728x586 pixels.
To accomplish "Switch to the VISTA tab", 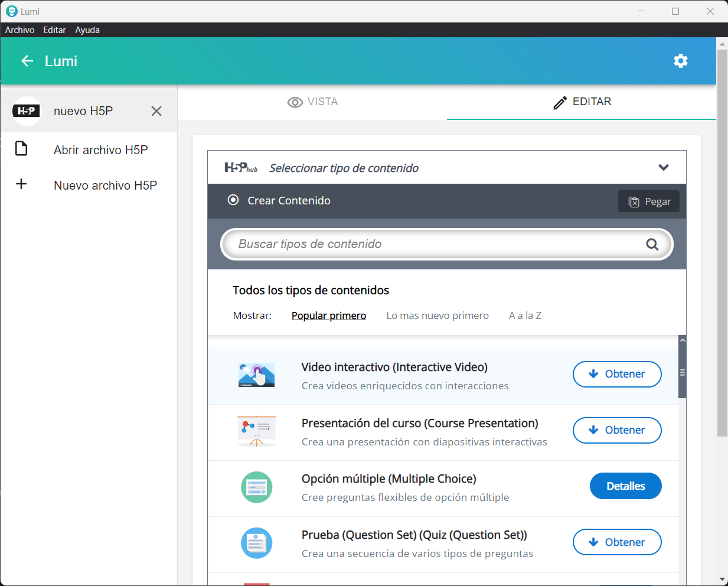I will (312, 102).
